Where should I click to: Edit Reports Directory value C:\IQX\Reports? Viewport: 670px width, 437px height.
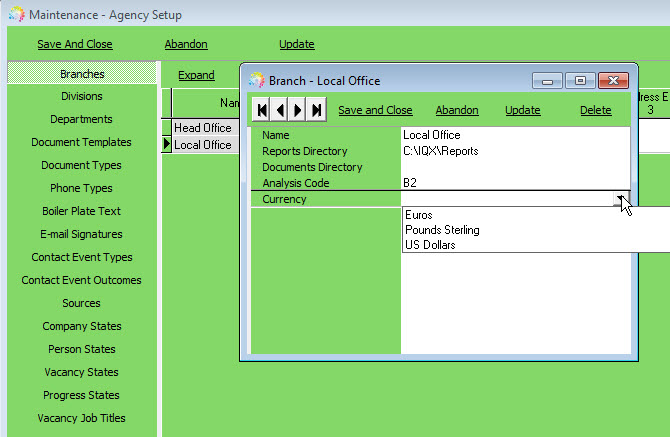click(515, 151)
